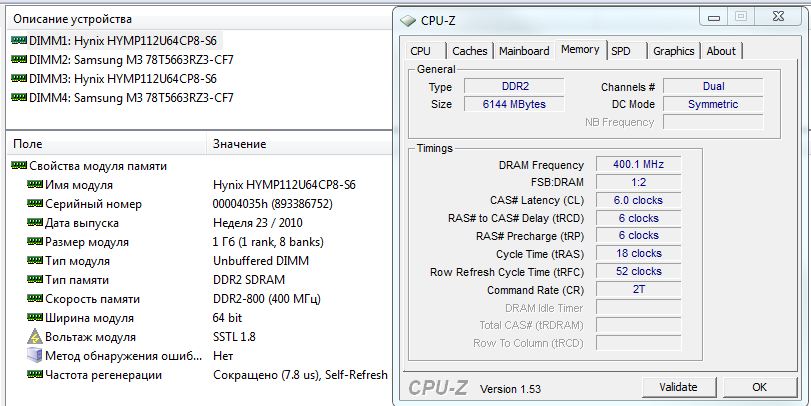Switch to the SPD tab

pos(621,51)
